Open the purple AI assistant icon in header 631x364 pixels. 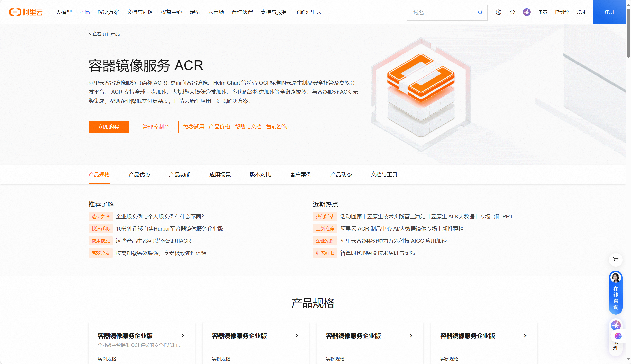(527, 12)
